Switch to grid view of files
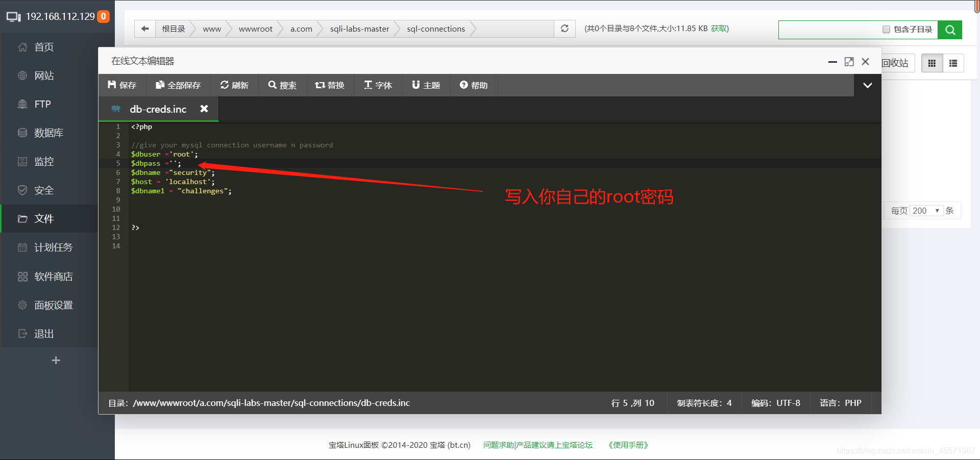Screen dimensions: 980x460 tap(932, 63)
